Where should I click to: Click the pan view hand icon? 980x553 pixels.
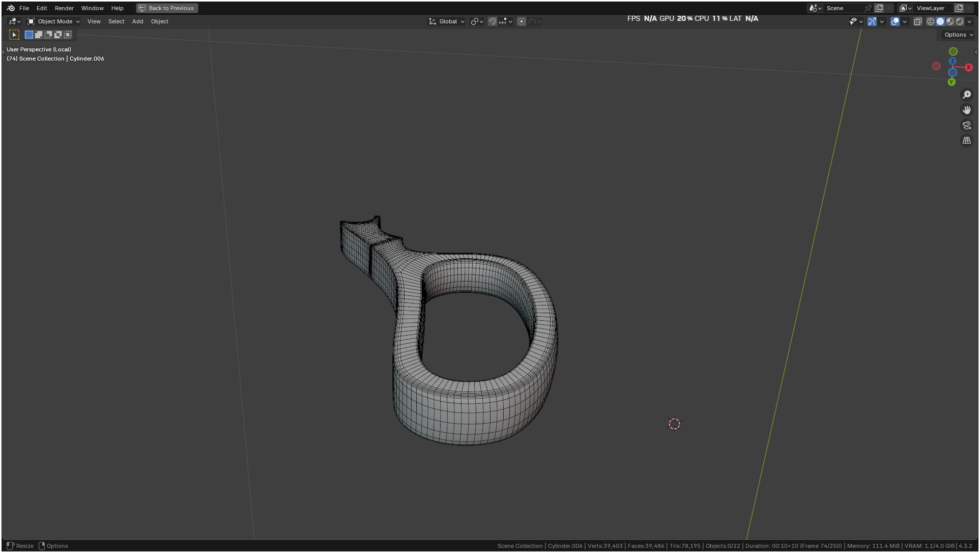tap(967, 110)
